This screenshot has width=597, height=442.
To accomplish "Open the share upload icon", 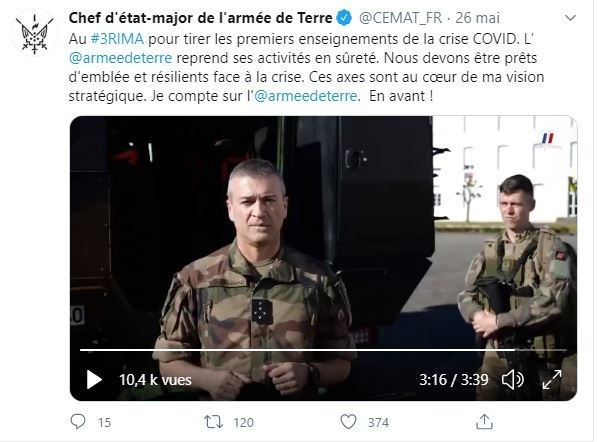I will [484, 422].
